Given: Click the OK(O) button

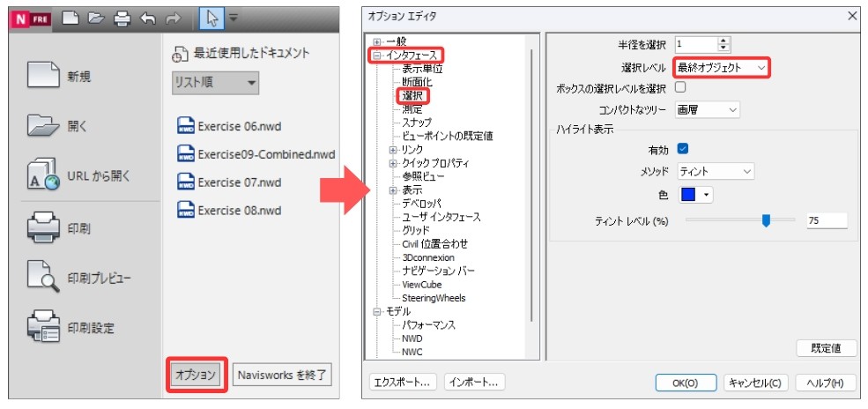Looking at the screenshot, I should (686, 383).
